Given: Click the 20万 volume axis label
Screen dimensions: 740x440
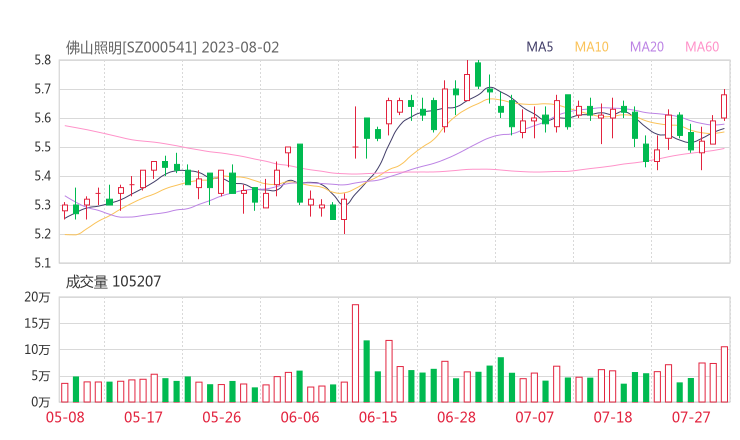Looking at the screenshot, I should point(37,297).
